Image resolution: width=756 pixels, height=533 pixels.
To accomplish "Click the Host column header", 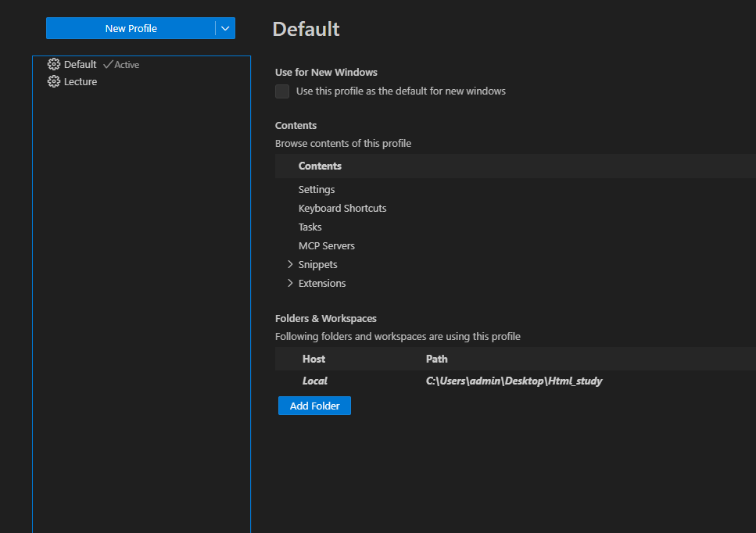I will point(314,360).
